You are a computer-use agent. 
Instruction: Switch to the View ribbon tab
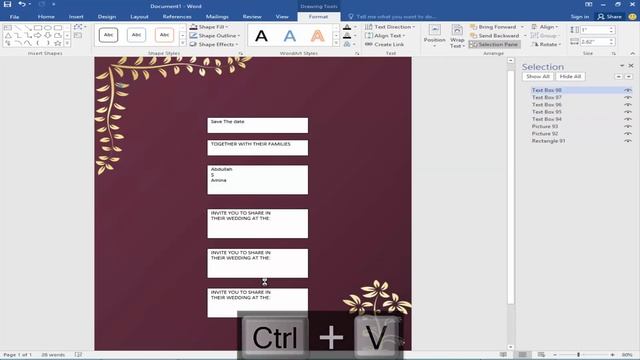(x=282, y=17)
